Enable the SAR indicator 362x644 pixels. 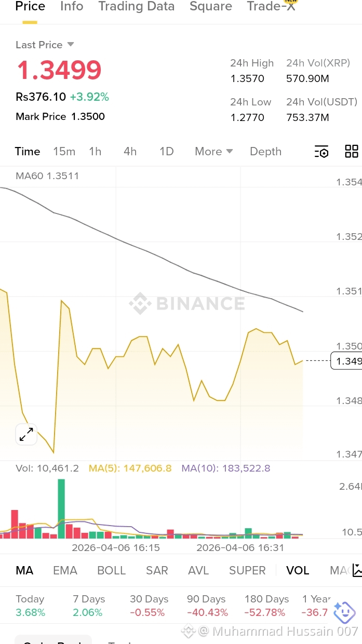pyautogui.click(x=157, y=570)
